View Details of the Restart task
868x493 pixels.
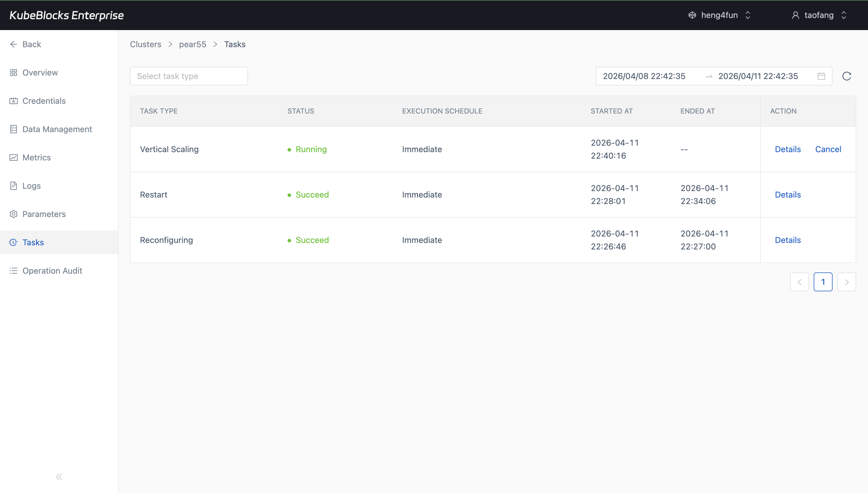(x=787, y=194)
